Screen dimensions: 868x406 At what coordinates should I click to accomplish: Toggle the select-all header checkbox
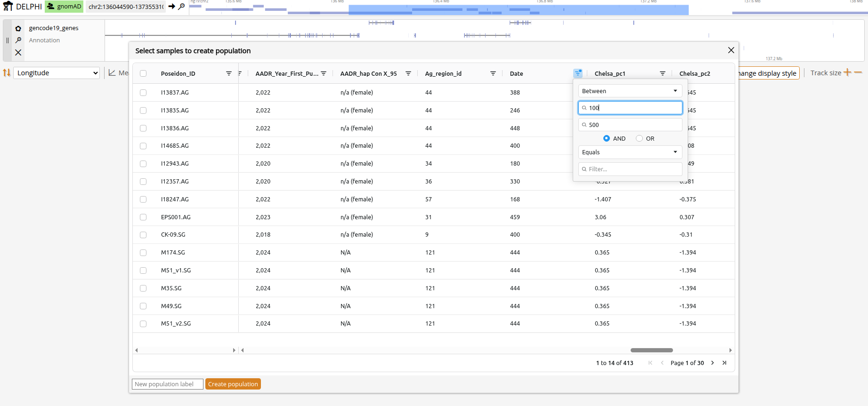coord(143,73)
